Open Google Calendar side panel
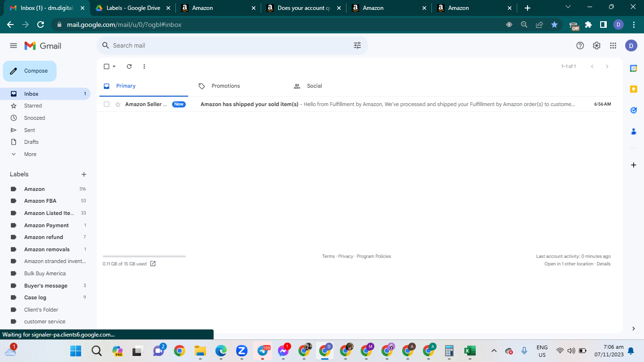644x362 pixels. point(634,68)
